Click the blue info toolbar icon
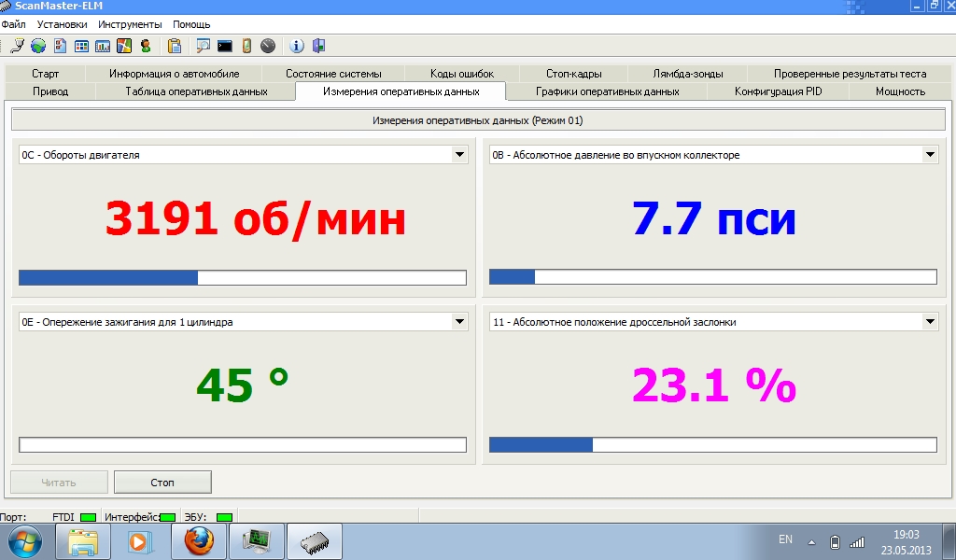Viewport: 956px width, 560px height. (x=297, y=46)
